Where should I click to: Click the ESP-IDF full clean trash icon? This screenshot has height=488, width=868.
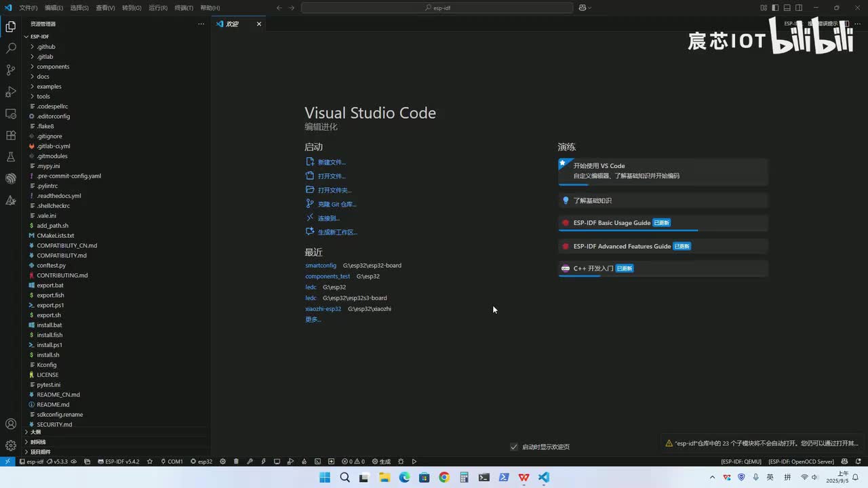coord(236,462)
